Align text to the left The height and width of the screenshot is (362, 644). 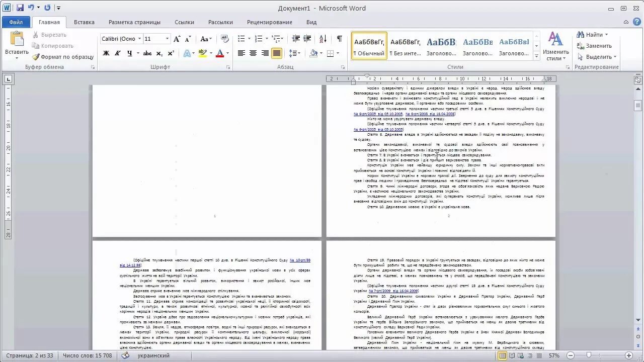coord(242,53)
